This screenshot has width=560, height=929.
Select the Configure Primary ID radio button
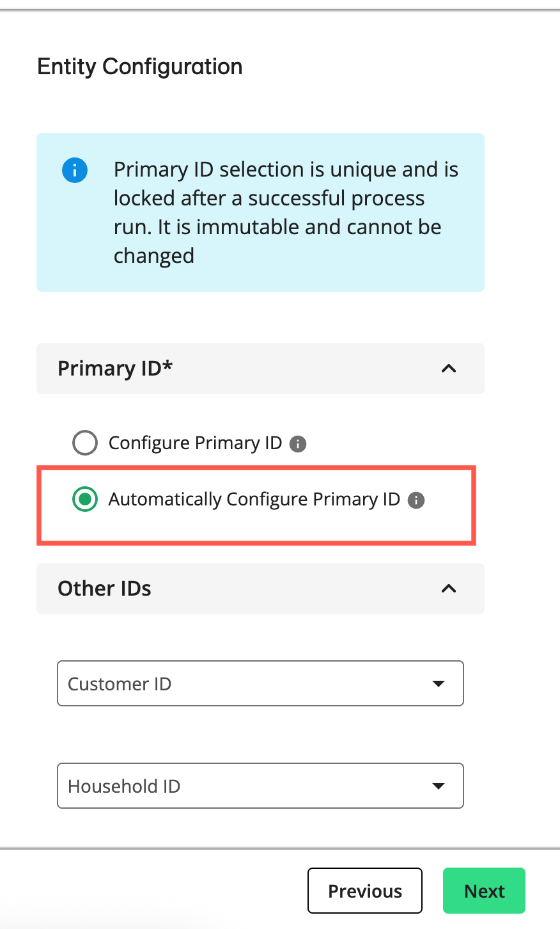[x=85, y=442]
